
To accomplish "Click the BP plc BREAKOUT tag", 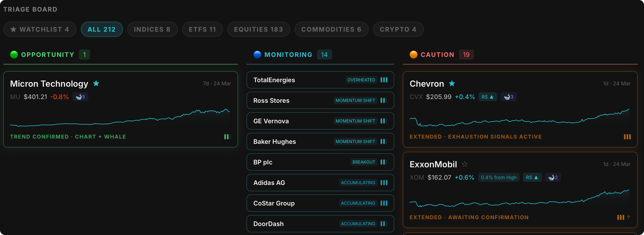I will (364, 162).
